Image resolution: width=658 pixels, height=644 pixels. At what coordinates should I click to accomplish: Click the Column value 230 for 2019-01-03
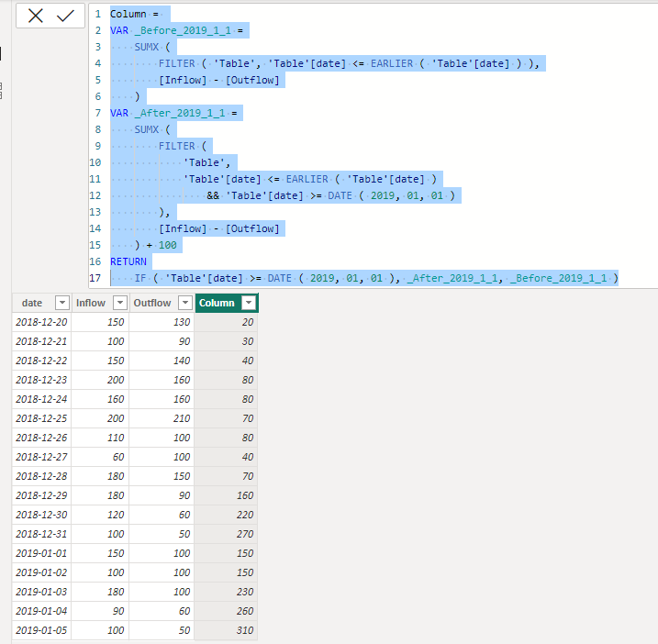(x=226, y=592)
